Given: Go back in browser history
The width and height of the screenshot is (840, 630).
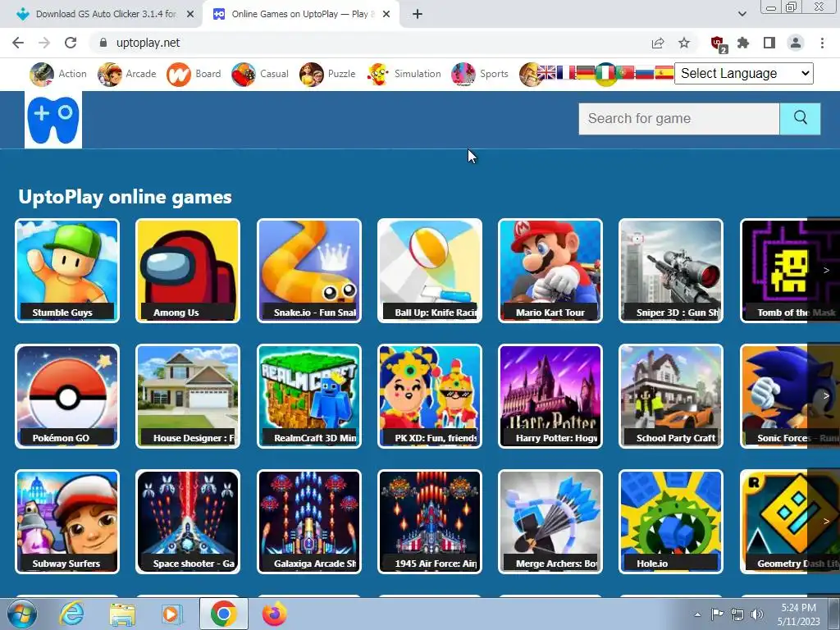Looking at the screenshot, I should 18,43.
